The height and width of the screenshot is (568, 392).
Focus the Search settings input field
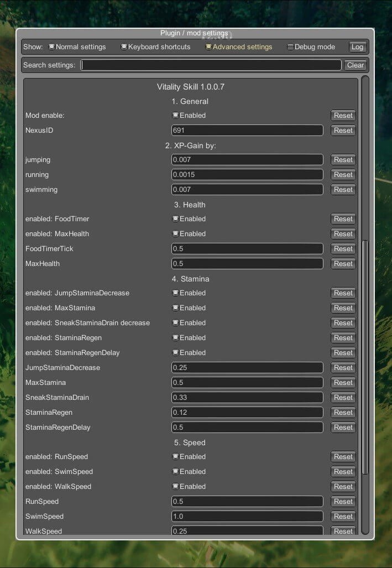coord(211,65)
